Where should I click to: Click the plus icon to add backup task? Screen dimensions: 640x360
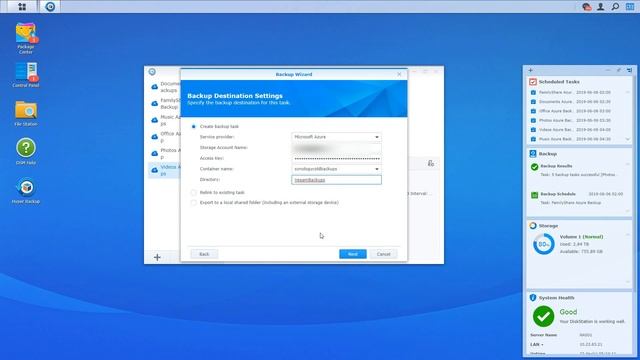pos(157,257)
